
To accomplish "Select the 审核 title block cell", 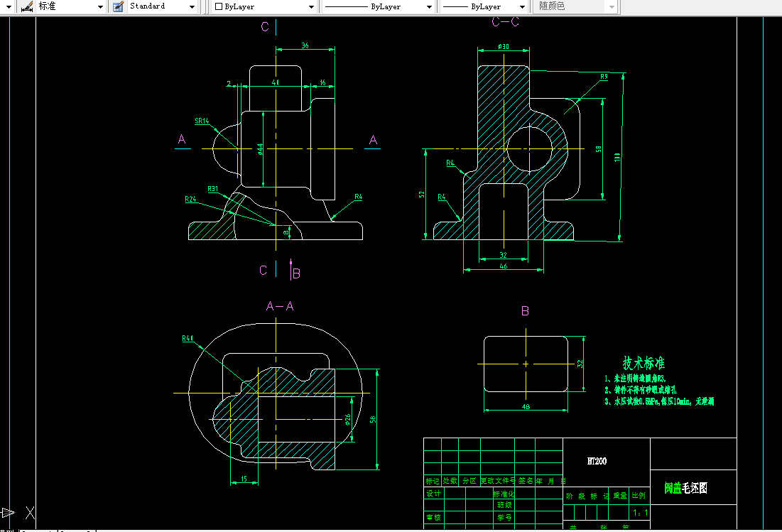I will click(433, 517).
